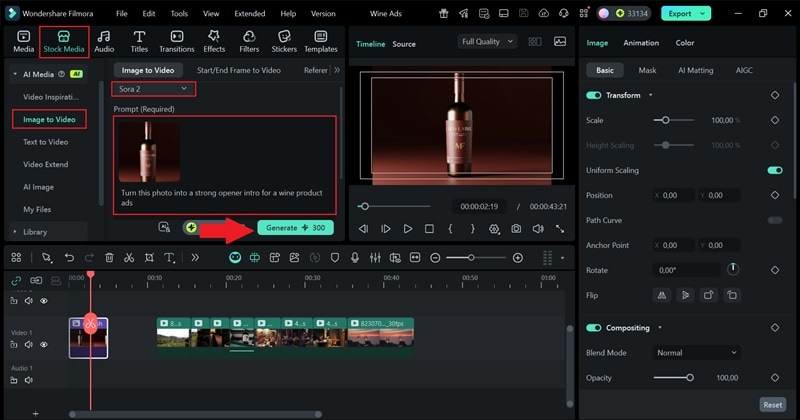Toggle the link clips icon on timeline
This screenshot has height=420, width=800.
pos(16,280)
